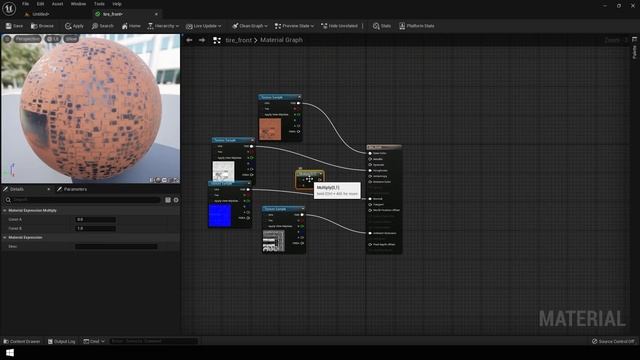Click the Const A value field

pyautogui.click(x=96, y=219)
